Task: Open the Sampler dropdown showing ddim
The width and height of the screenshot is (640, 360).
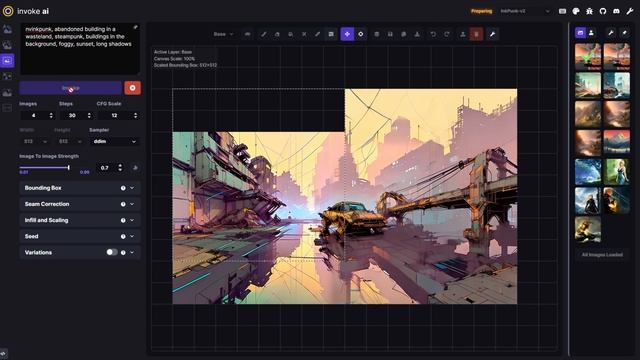Action: pyautogui.click(x=114, y=142)
